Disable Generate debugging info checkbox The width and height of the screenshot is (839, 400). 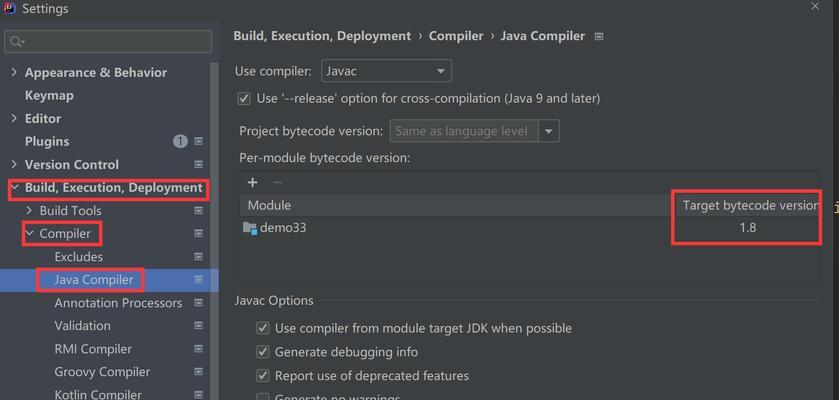[263, 352]
